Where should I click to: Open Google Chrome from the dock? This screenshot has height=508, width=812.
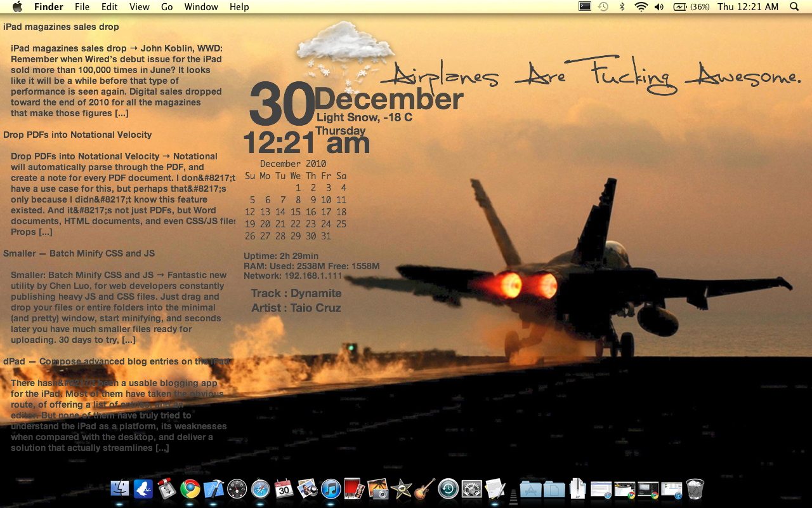(x=190, y=488)
